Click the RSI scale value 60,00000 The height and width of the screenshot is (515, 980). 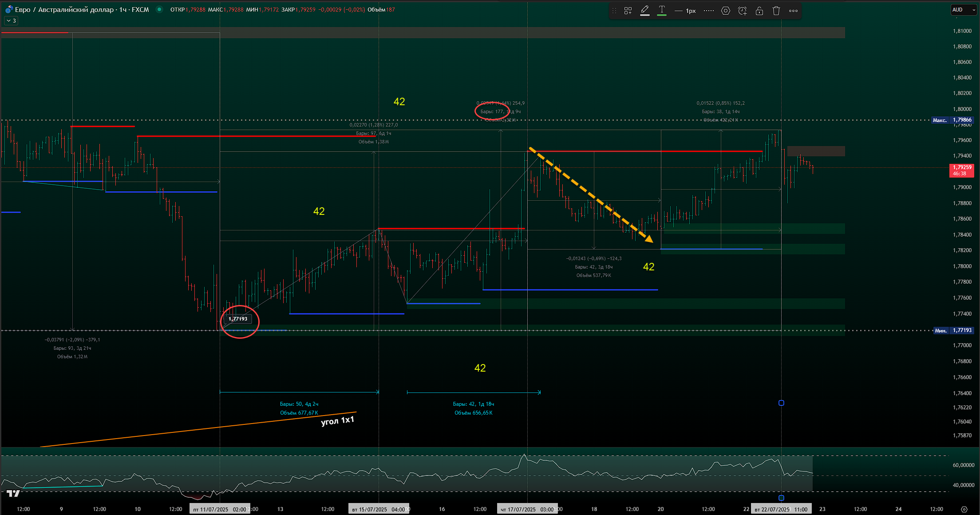click(964, 465)
